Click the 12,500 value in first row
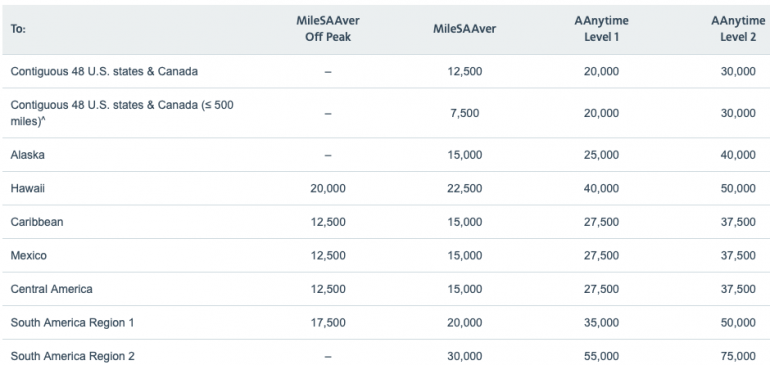 465,71
